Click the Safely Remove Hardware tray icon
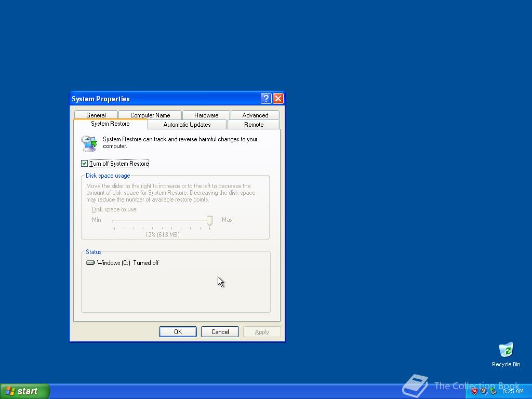Viewport: 532px width, 399px height. coord(494,391)
